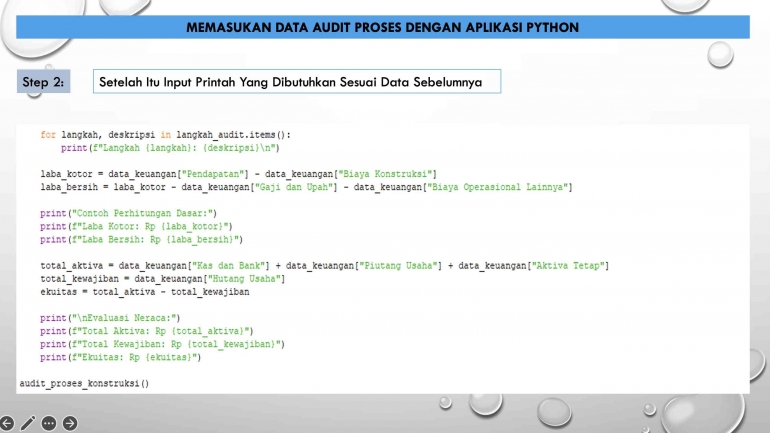Advance to the next slide arrow
Image resolution: width=770 pixels, height=433 pixels.
[70, 423]
